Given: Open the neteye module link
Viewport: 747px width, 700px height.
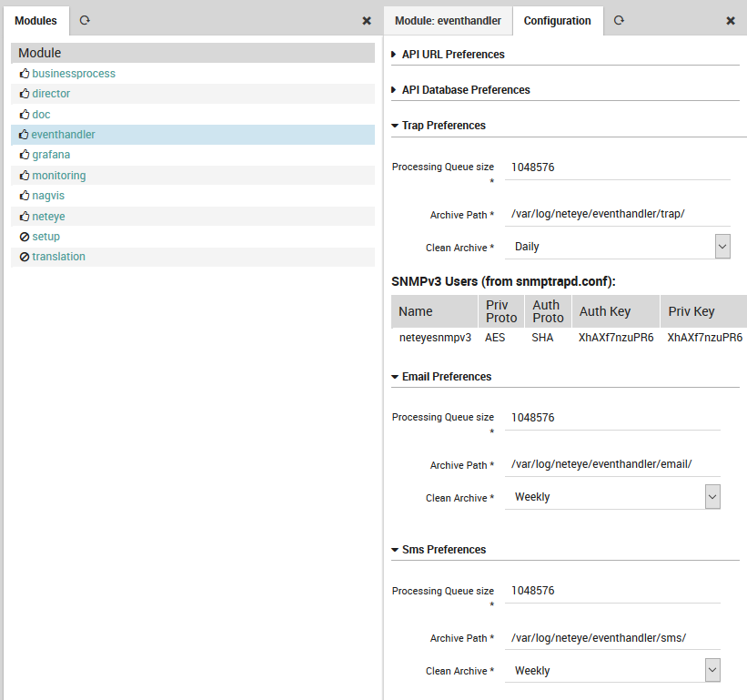Looking at the screenshot, I should 48,217.
